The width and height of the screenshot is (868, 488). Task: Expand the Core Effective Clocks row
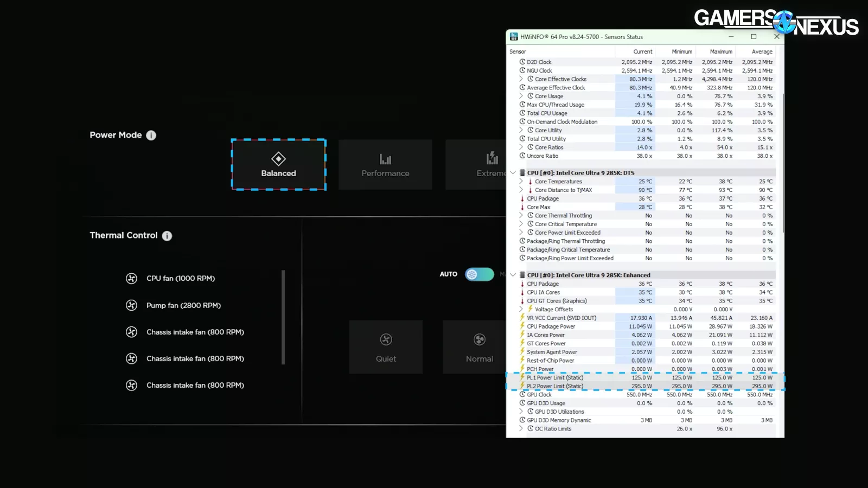(x=521, y=79)
